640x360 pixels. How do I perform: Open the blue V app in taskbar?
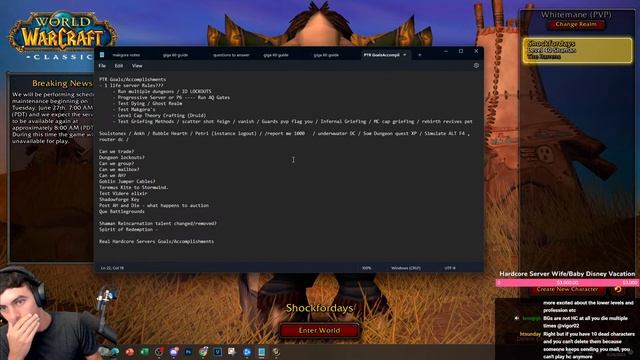[218, 352]
